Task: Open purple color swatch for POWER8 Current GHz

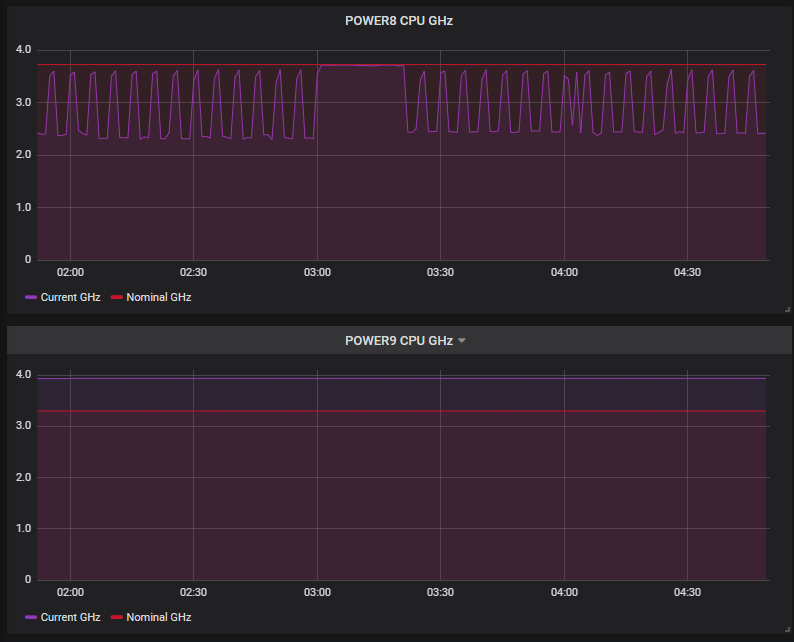Action: click(31, 297)
